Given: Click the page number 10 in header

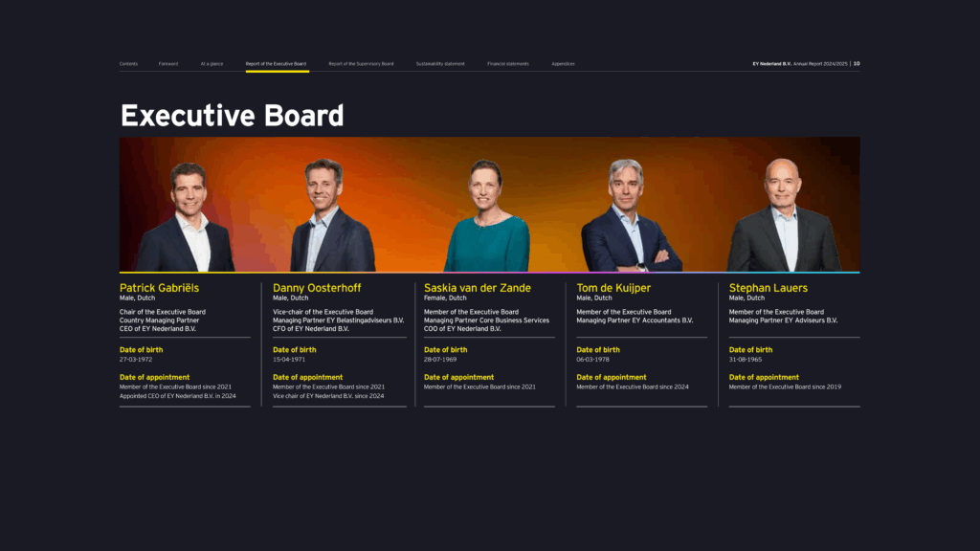Looking at the screenshot, I should 857,64.
